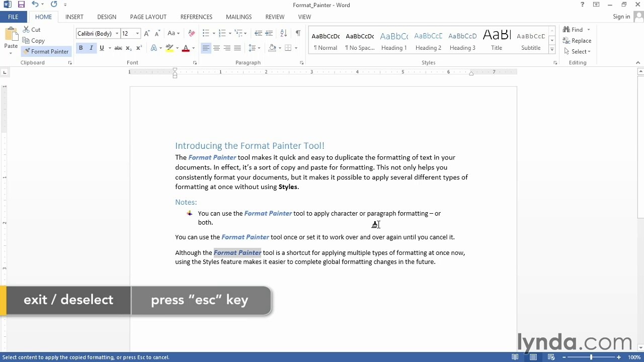Switch to Print Layout view icon

click(533, 357)
